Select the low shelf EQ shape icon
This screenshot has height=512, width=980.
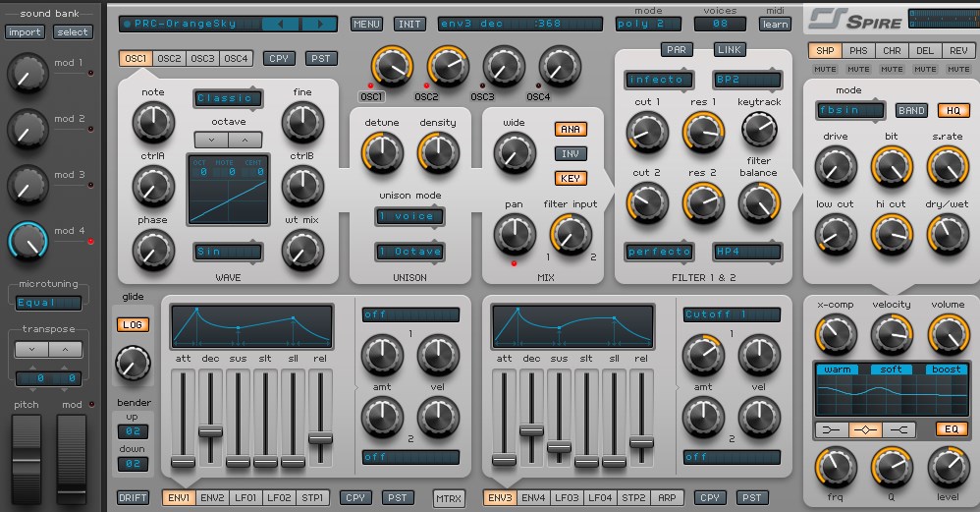click(832, 429)
